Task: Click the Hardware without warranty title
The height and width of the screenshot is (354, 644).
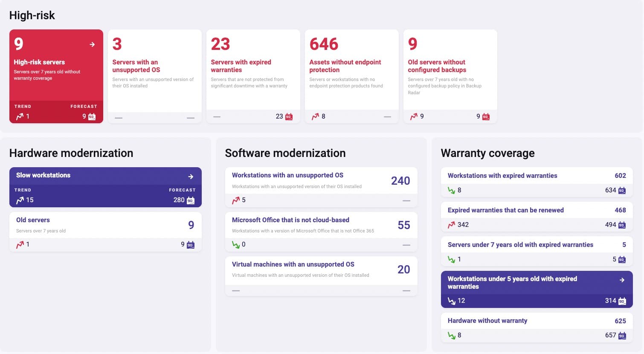Action: (487, 321)
